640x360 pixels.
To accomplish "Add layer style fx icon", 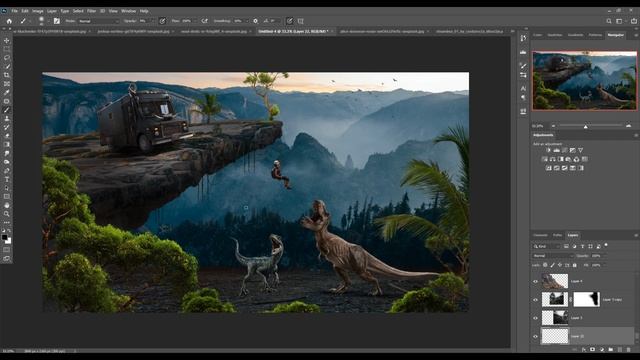I will 584,349.
